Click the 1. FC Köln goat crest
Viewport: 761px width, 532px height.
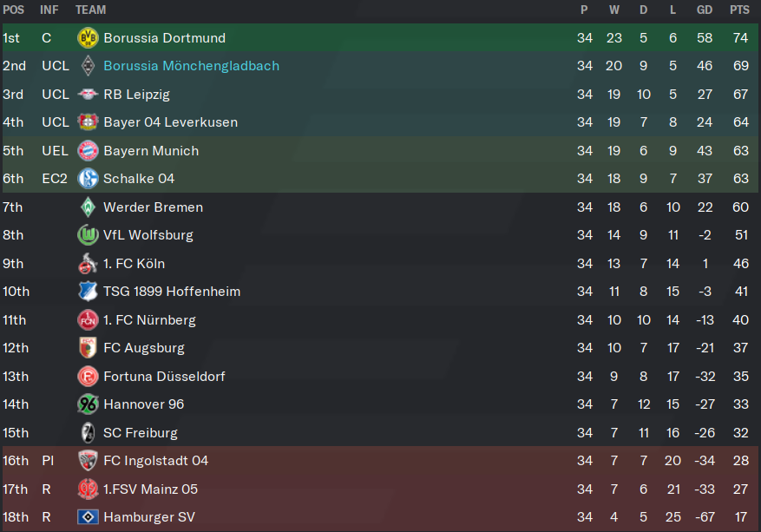(x=88, y=264)
